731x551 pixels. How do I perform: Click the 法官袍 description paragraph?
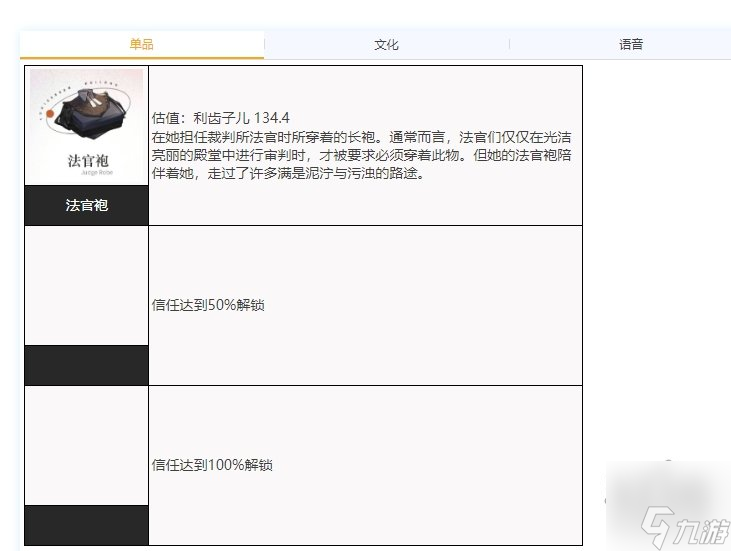click(361, 155)
